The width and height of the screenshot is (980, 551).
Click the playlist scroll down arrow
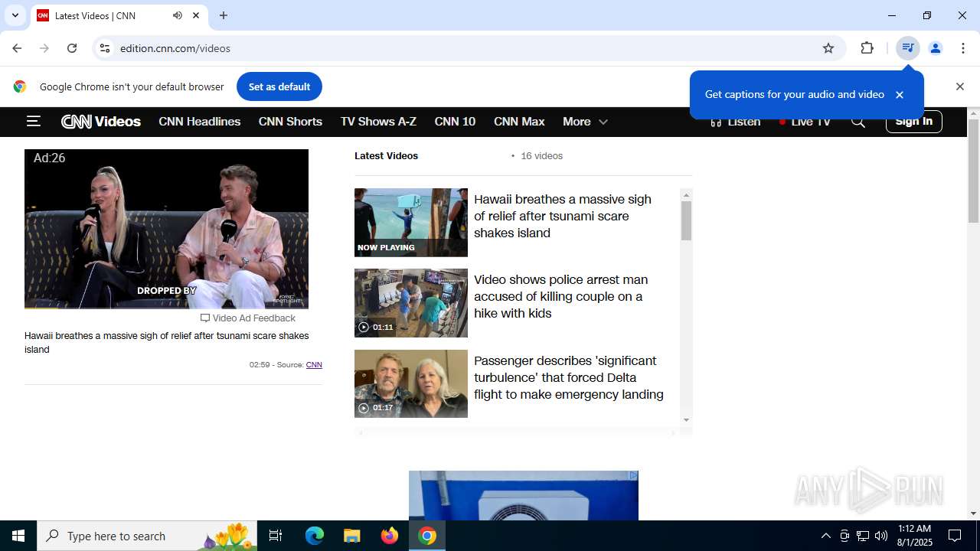686,419
